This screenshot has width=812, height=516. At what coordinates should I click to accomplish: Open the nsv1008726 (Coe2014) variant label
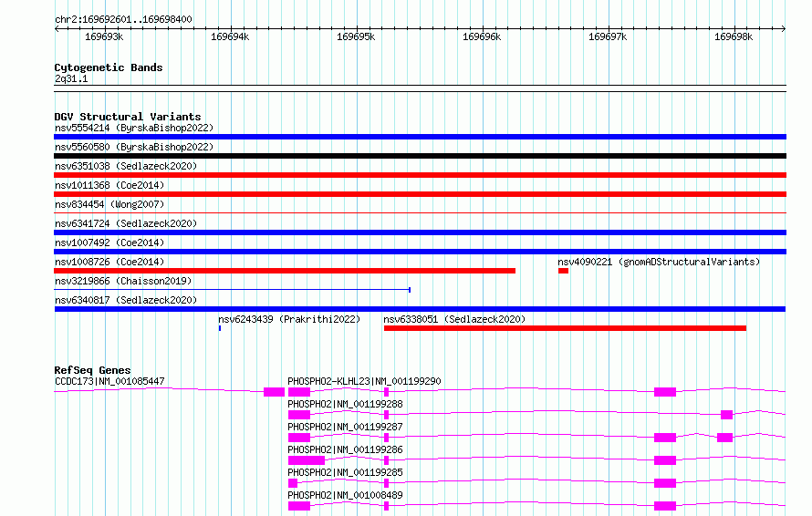[x=109, y=262]
